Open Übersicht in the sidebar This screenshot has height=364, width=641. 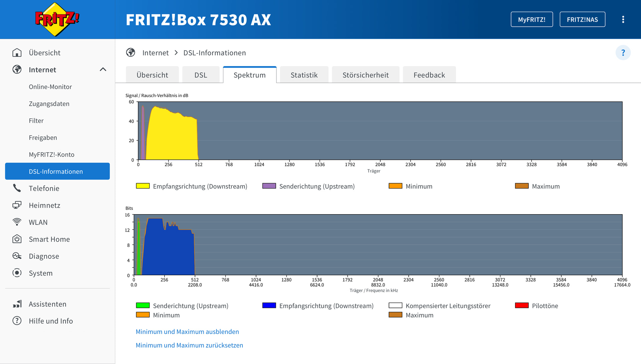[x=57, y=53]
